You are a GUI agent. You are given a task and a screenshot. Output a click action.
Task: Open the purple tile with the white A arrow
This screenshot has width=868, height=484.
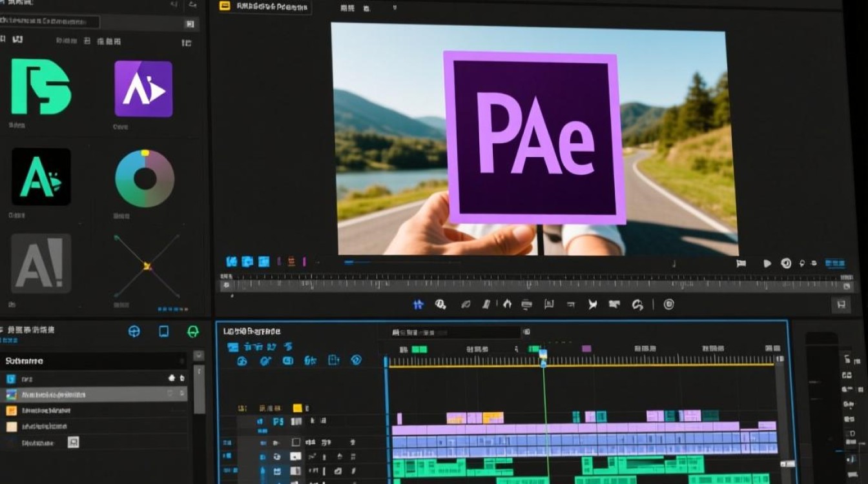coord(143,88)
